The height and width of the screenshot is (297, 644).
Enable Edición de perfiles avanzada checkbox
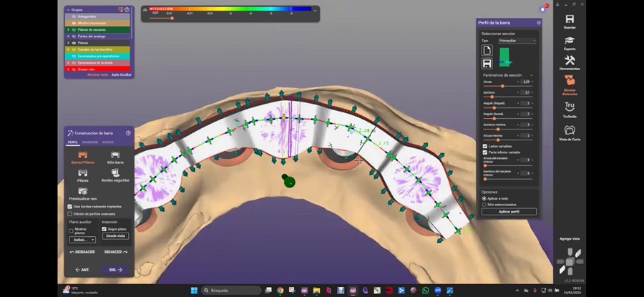pos(69,213)
